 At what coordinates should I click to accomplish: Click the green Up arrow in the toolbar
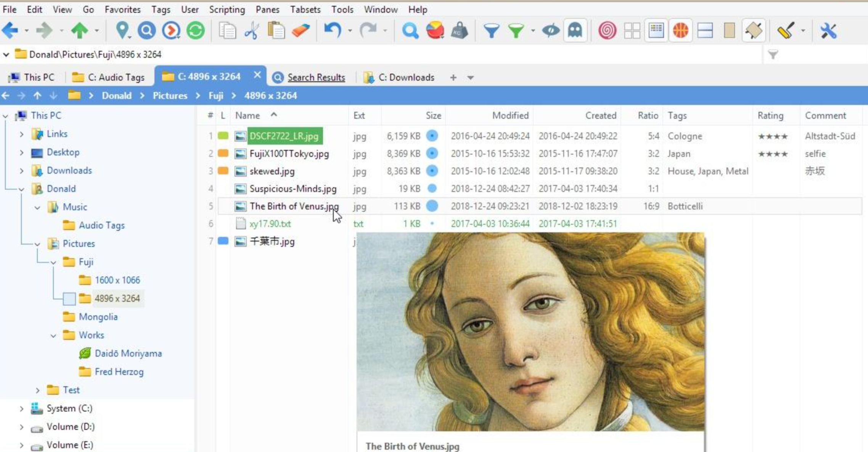[x=79, y=30]
